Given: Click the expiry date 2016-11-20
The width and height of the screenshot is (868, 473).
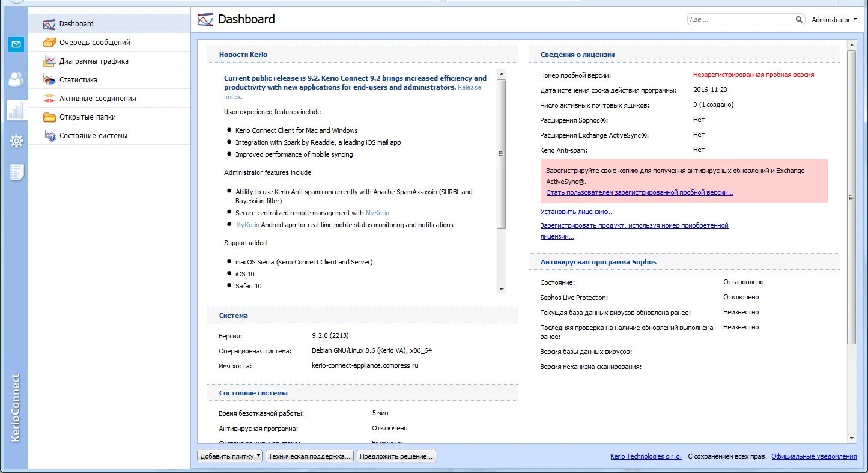Looking at the screenshot, I should [710, 90].
